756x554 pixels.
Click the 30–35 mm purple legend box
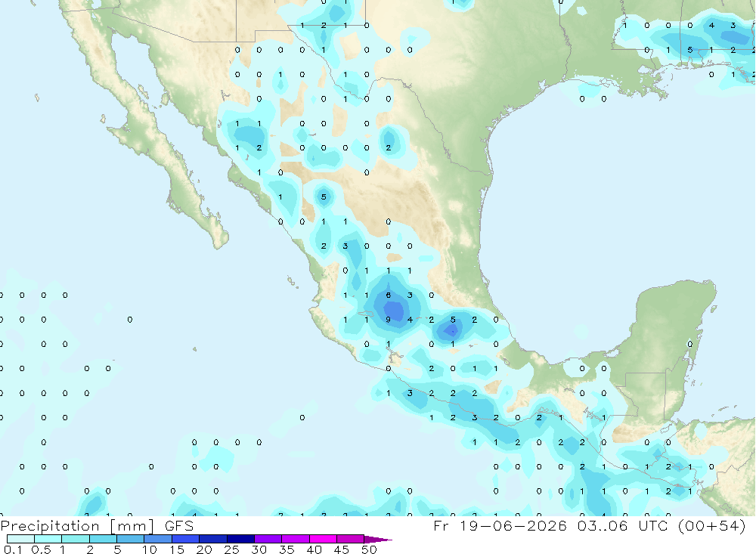[268, 539]
